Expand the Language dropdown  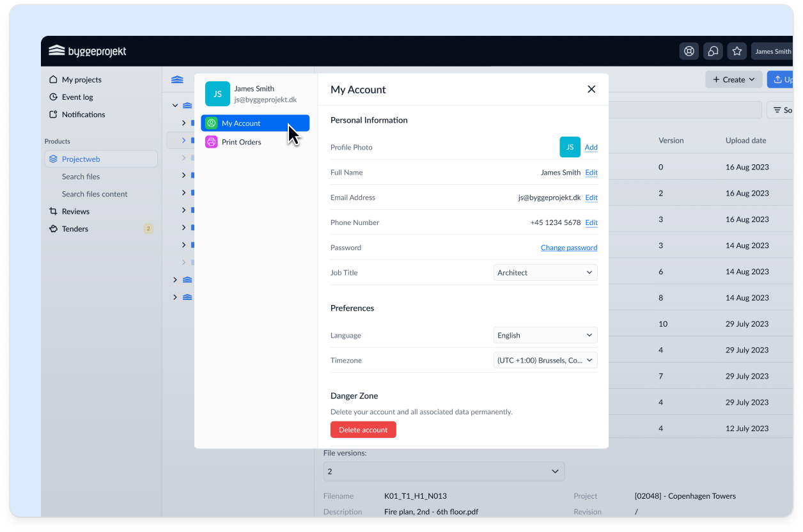[545, 335]
